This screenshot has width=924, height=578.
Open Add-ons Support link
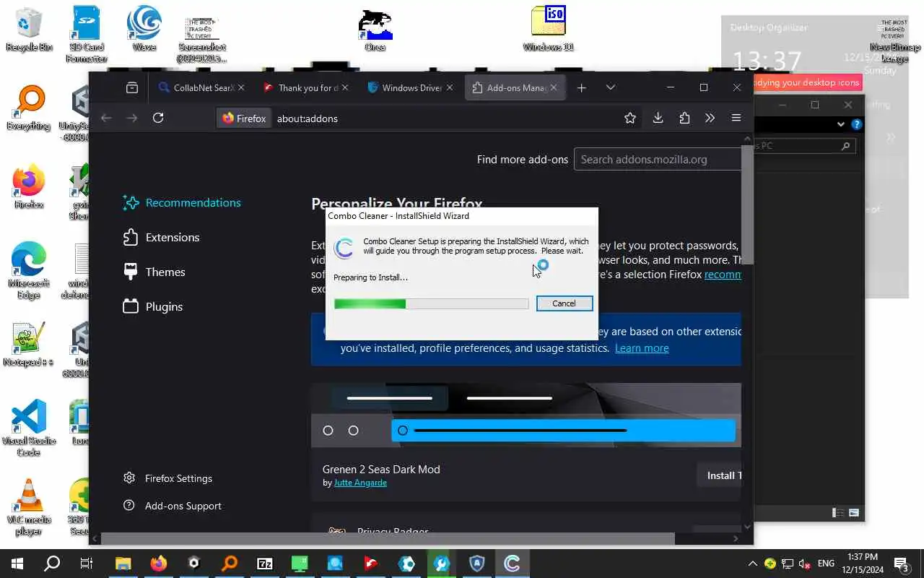click(x=172, y=506)
